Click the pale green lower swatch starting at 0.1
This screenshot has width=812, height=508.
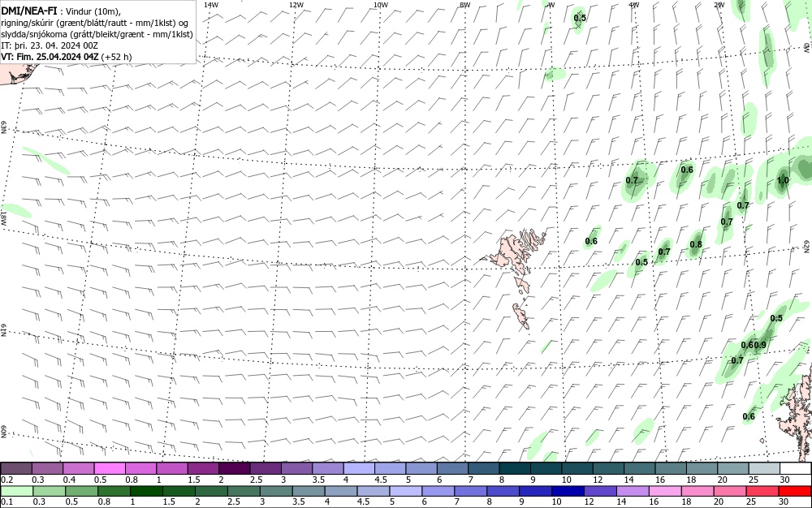pyautogui.click(x=16, y=491)
